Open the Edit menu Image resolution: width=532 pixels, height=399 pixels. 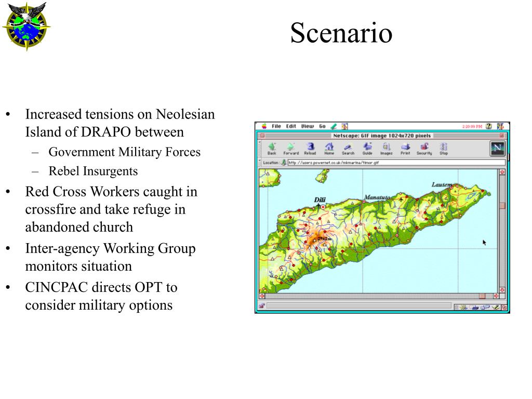(x=291, y=126)
